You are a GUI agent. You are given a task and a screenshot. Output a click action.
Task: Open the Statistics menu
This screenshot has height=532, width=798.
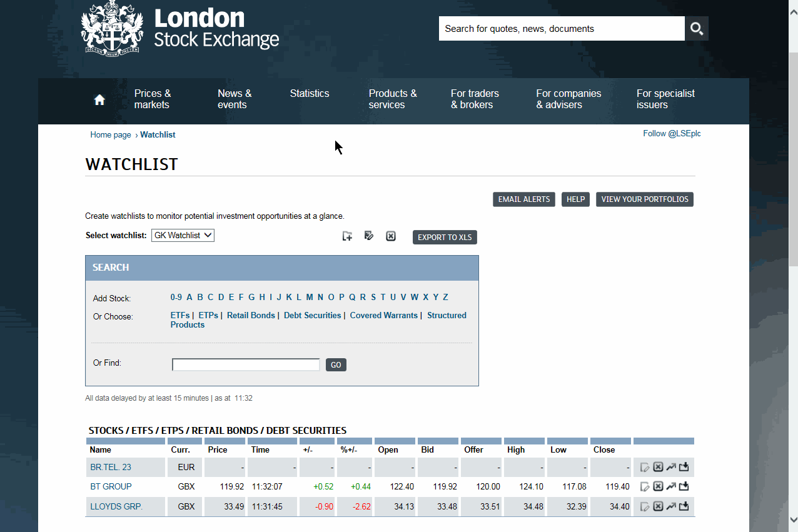310,94
